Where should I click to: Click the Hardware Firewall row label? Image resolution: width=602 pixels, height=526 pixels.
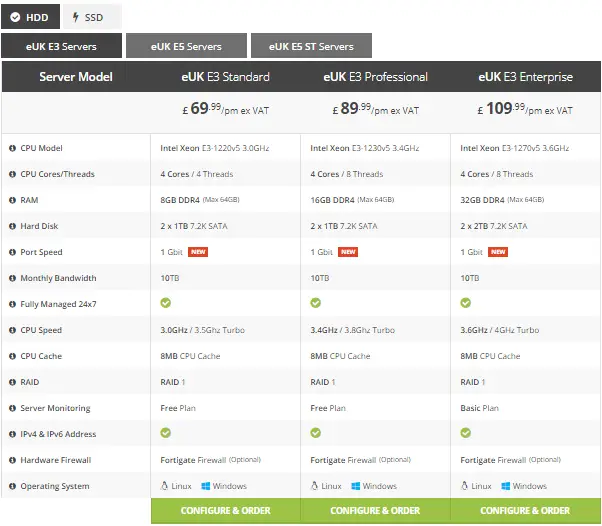coord(56,460)
